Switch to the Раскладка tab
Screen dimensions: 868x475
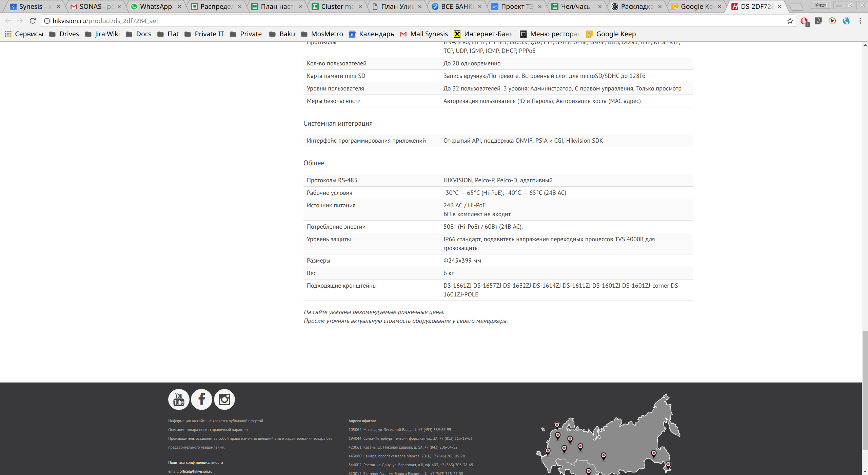637,6
